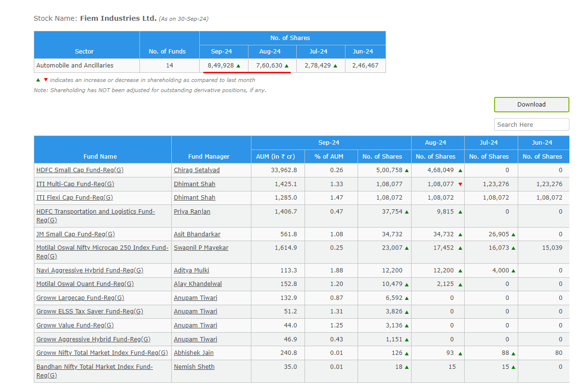Select the 23,007 shares value
Image resolution: width=580 pixels, height=392 pixels.
(x=392, y=248)
